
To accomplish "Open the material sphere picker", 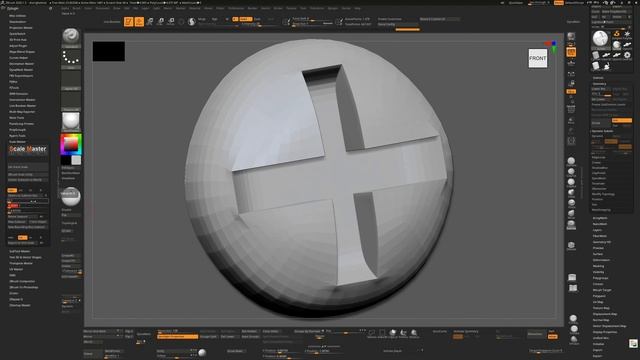I will (71, 122).
